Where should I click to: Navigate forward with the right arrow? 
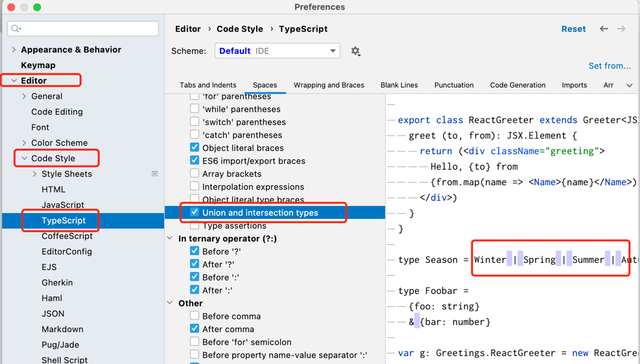(621, 28)
